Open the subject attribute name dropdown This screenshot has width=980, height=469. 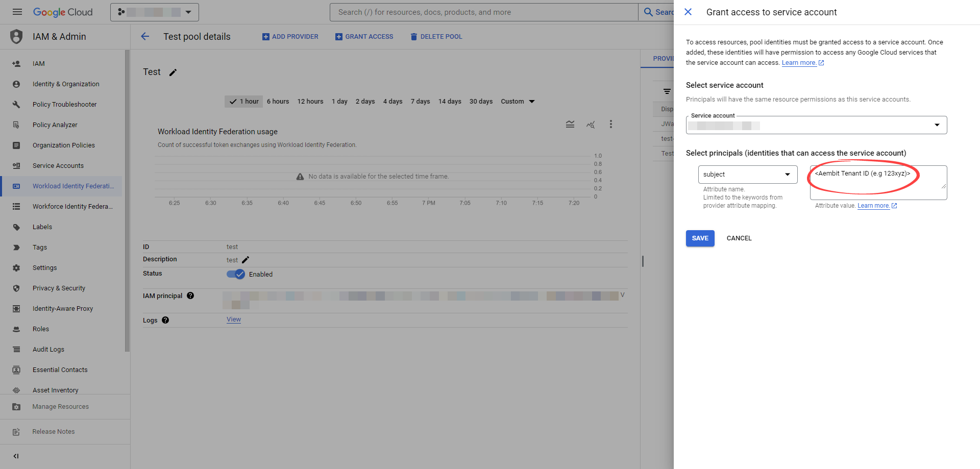pyautogui.click(x=748, y=175)
